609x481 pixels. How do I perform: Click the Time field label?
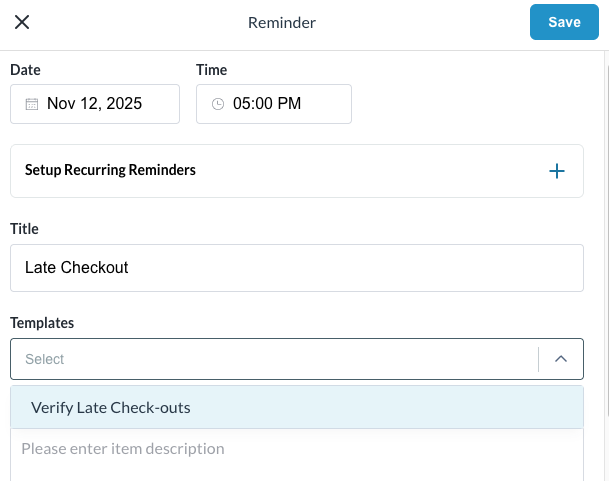(212, 70)
